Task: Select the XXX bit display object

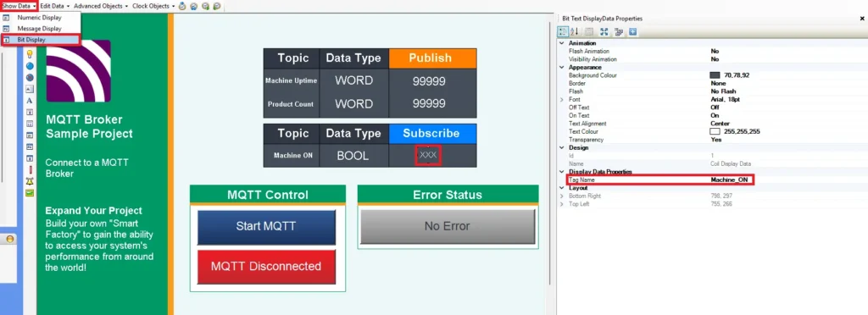Action: (428, 155)
